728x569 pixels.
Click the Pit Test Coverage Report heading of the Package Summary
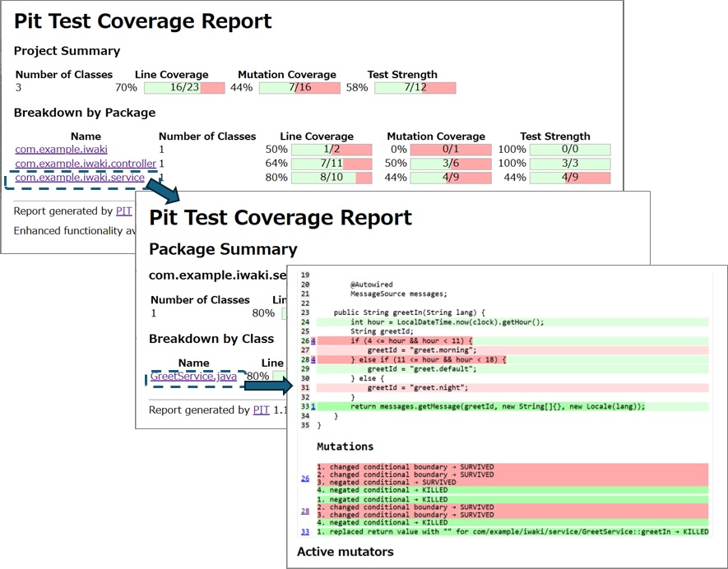pos(281,217)
